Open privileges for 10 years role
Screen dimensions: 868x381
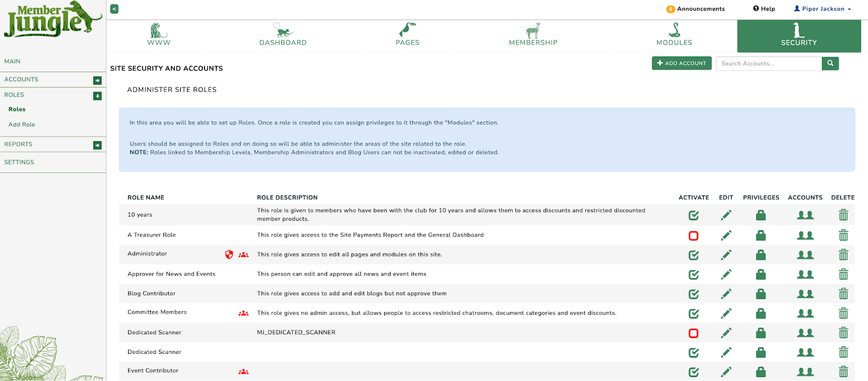click(761, 215)
